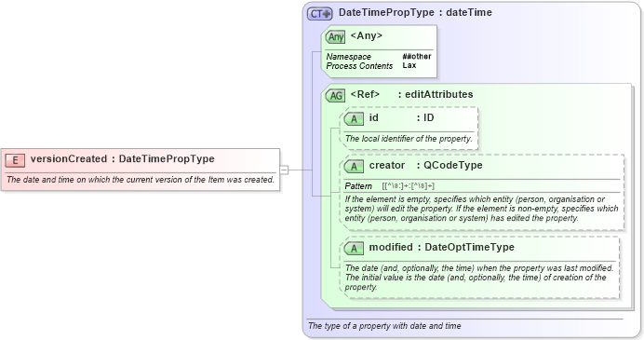Click the E element icon beside versionCreated

15,160
